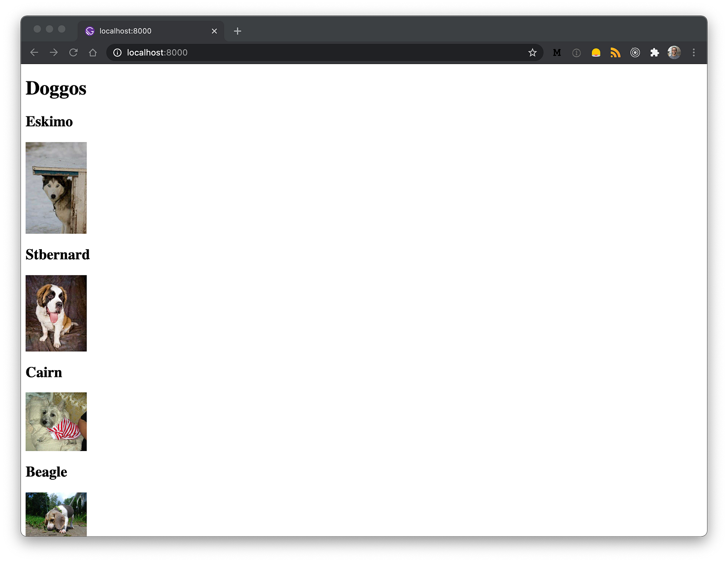The height and width of the screenshot is (562, 728).
Task: Click the Stbernard puppy photo
Action: [x=56, y=313]
